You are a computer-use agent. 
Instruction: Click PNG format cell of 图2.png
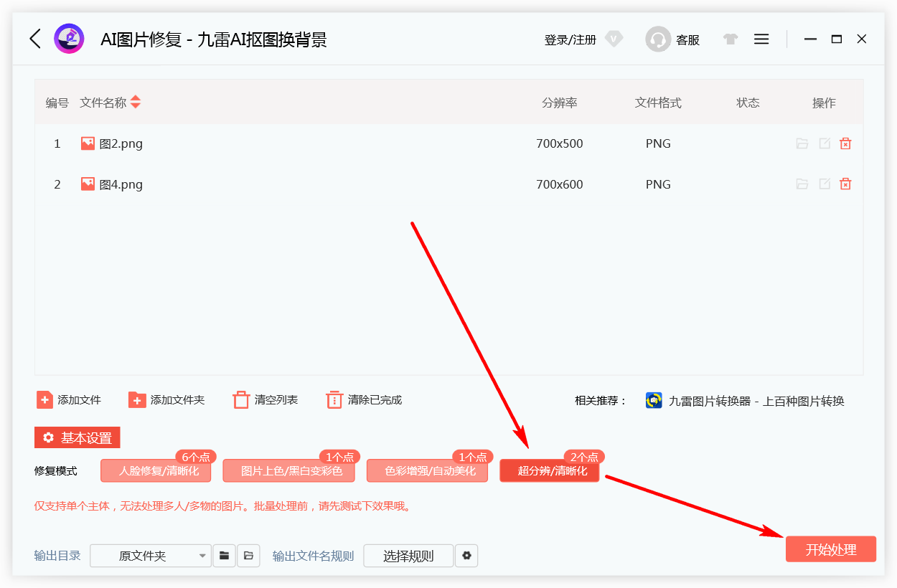coord(658,143)
